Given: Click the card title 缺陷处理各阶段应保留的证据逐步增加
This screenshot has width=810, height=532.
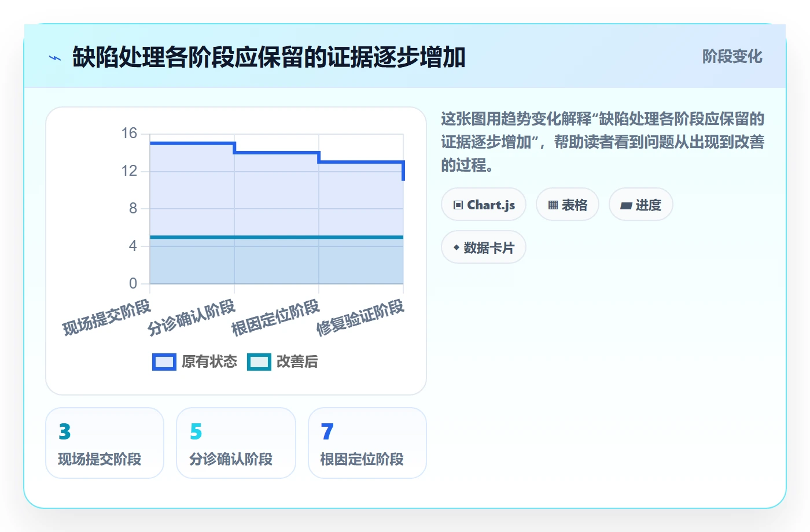Looking at the screenshot, I should coord(269,57).
